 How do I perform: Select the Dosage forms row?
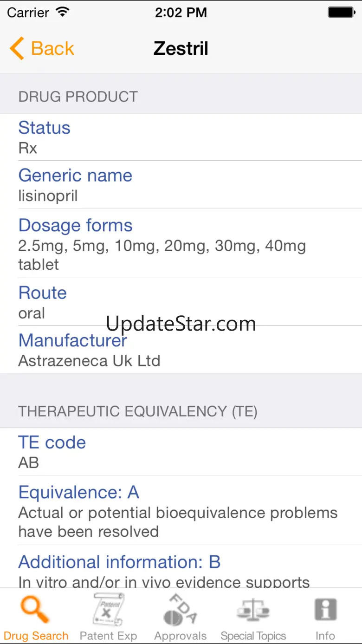coord(181,244)
